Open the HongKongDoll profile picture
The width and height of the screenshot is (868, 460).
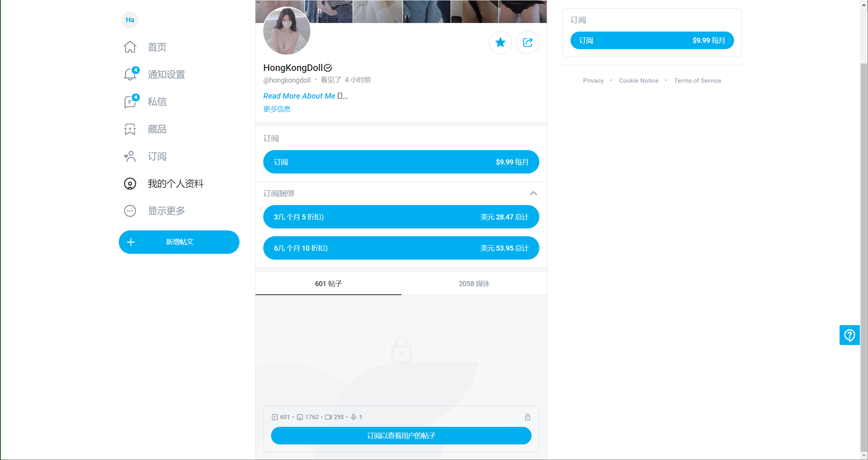tap(287, 31)
